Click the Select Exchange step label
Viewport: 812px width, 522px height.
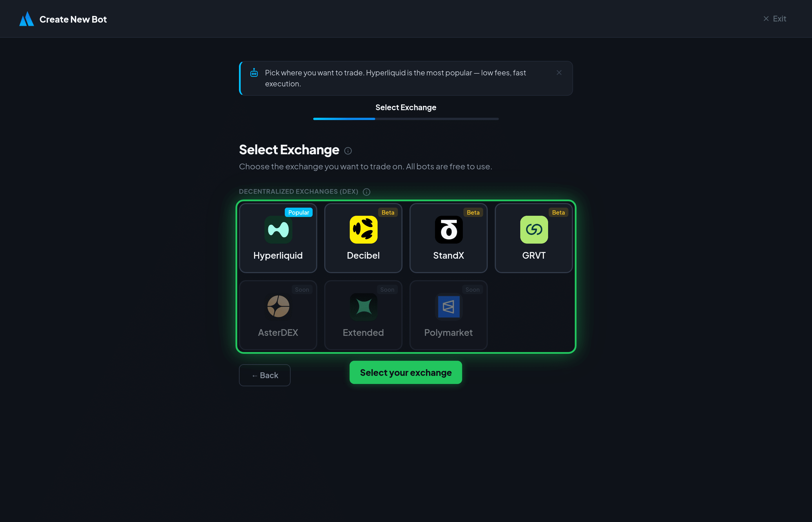(x=406, y=108)
